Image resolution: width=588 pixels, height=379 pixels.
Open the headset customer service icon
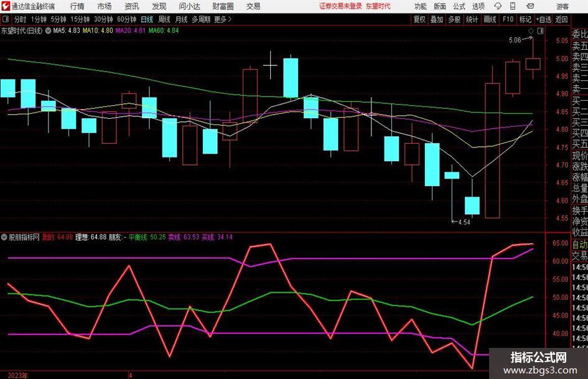click(x=498, y=6)
